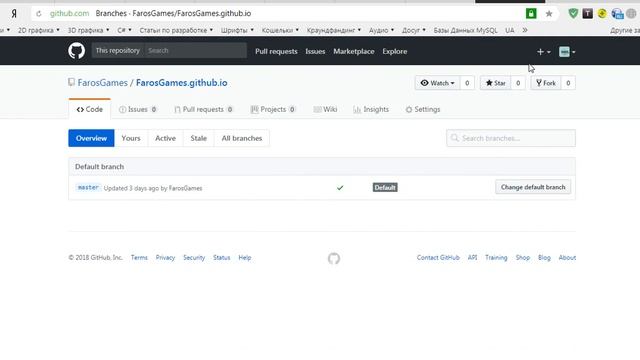Select the Active branches filter
This screenshot has width=640, height=360.
pyautogui.click(x=165, y=138)
